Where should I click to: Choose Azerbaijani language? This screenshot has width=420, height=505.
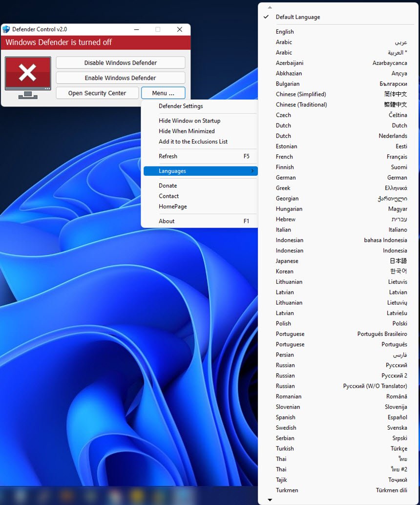coord(338,63)
